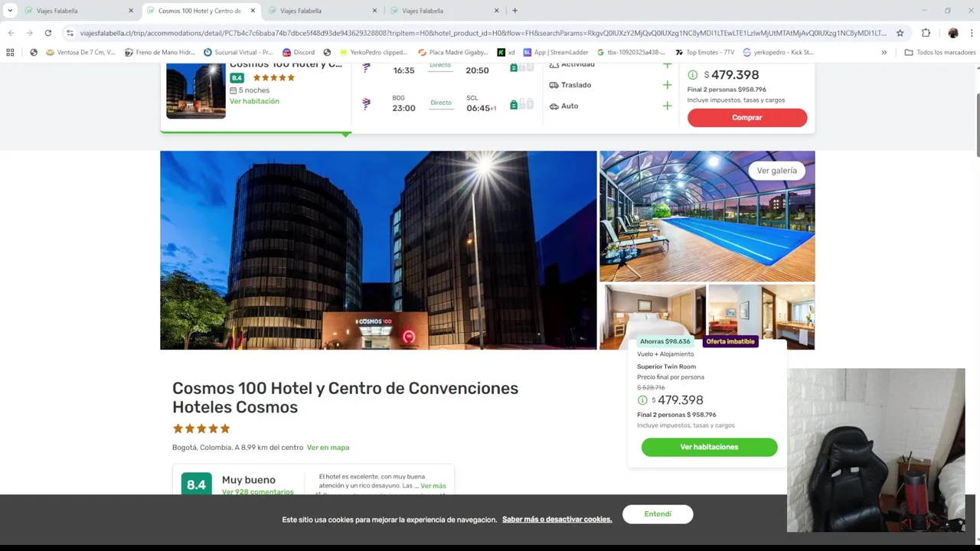Open the main hotel exterior photo
This screenshot has width=980, height=551.
pos(378,250)
